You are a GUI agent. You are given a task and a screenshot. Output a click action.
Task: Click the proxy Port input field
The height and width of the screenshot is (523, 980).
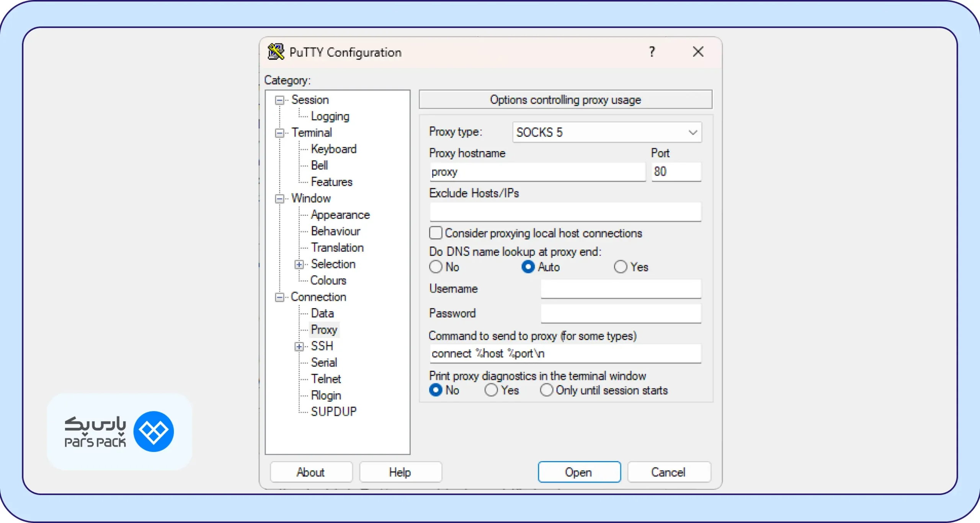[x=676, y=171]
